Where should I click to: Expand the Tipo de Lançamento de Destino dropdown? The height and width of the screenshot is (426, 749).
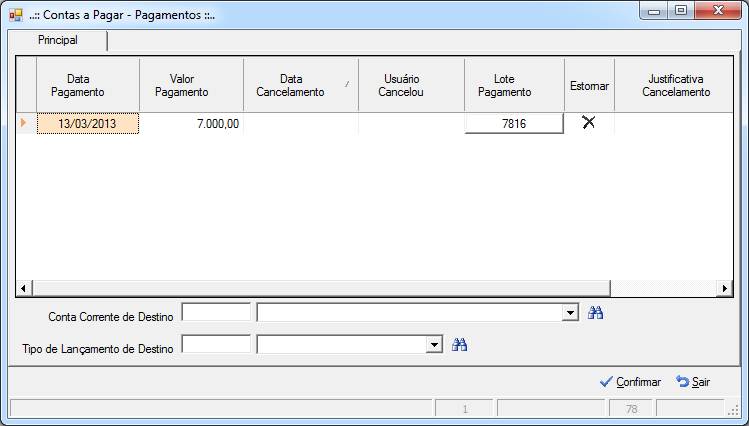pyautogui.click(x=434, y=345)
